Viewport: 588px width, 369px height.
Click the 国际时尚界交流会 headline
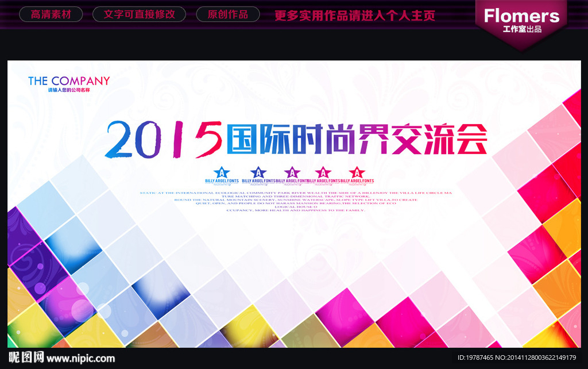point(357,139)
